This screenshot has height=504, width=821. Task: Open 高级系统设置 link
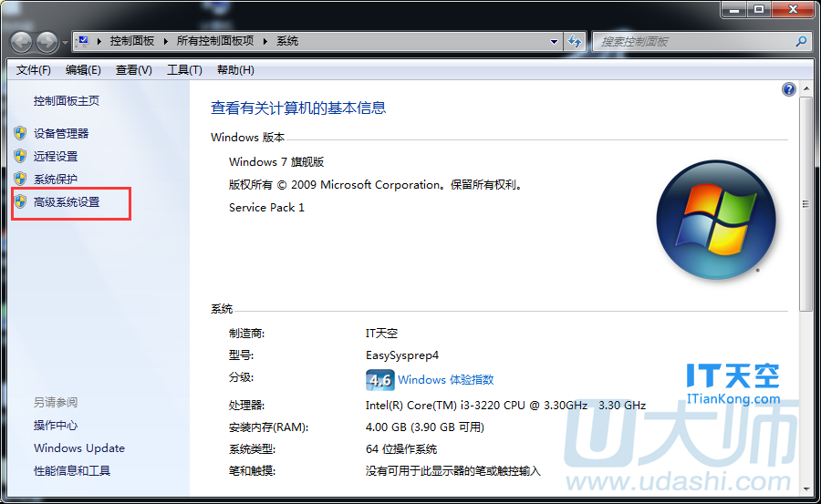[67, 202]
